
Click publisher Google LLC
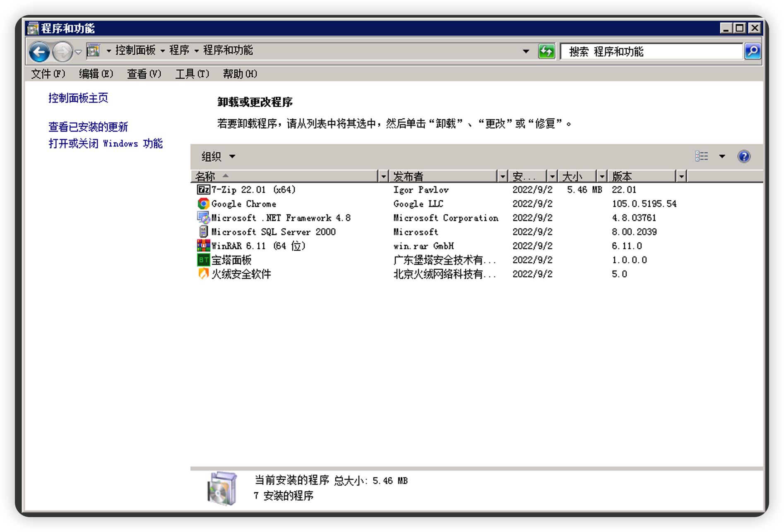(x=418, y=204)
